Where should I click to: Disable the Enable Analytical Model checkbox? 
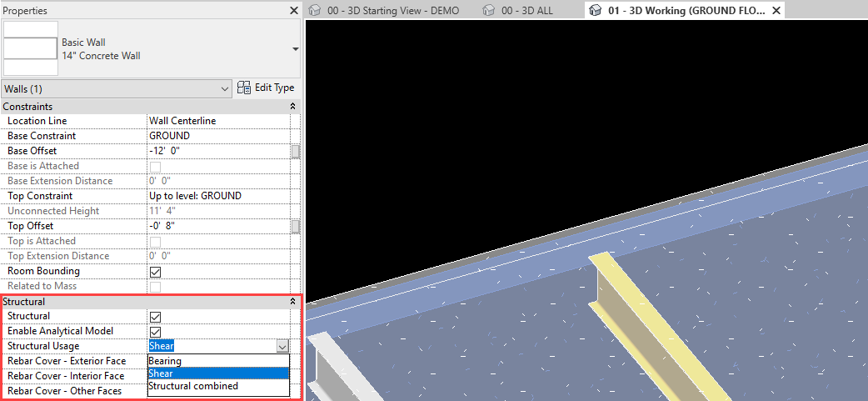(x=155, y=332)
